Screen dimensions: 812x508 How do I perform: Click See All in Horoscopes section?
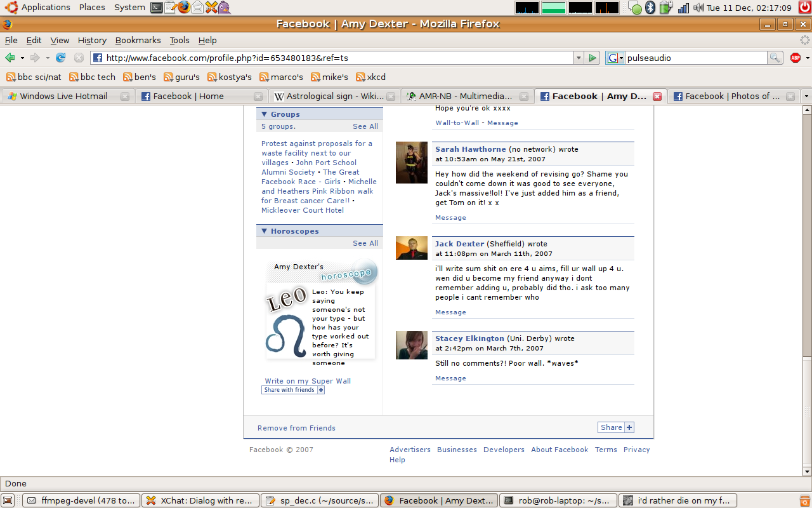(365, 243)
